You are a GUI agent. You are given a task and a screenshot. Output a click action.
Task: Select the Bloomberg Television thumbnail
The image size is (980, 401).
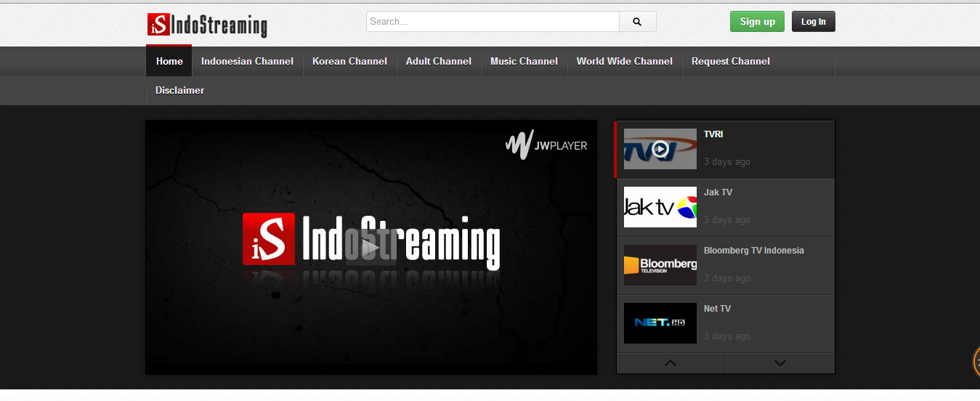tap(660, 265)
